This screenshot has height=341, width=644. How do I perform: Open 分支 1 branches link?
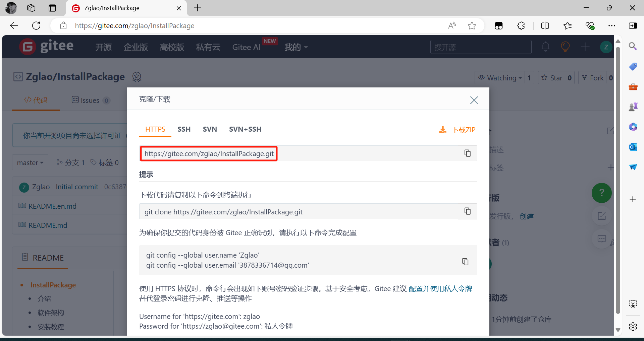point(70,162)
